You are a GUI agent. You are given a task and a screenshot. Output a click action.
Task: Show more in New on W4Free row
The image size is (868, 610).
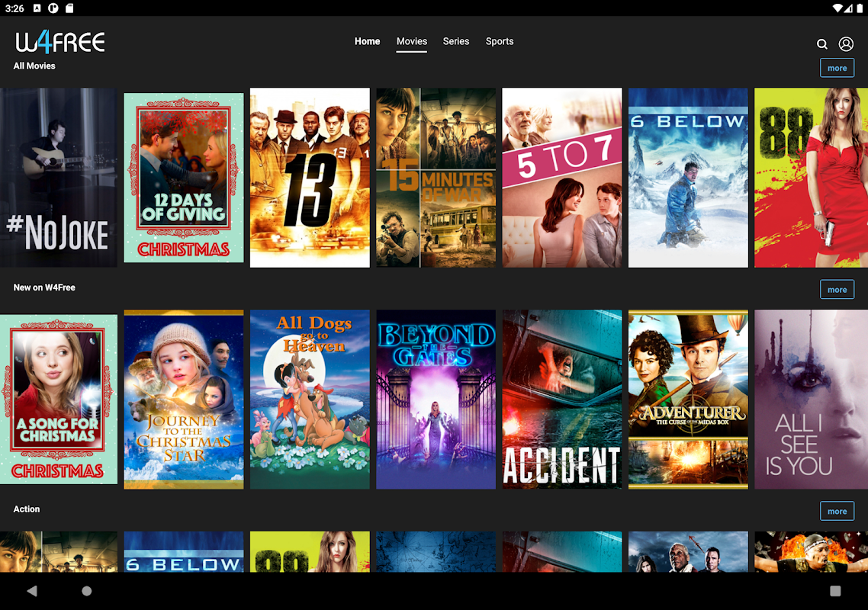coord(837,290)
